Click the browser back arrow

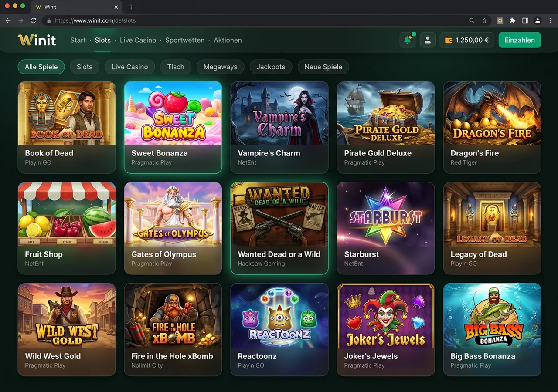[8, 20]
